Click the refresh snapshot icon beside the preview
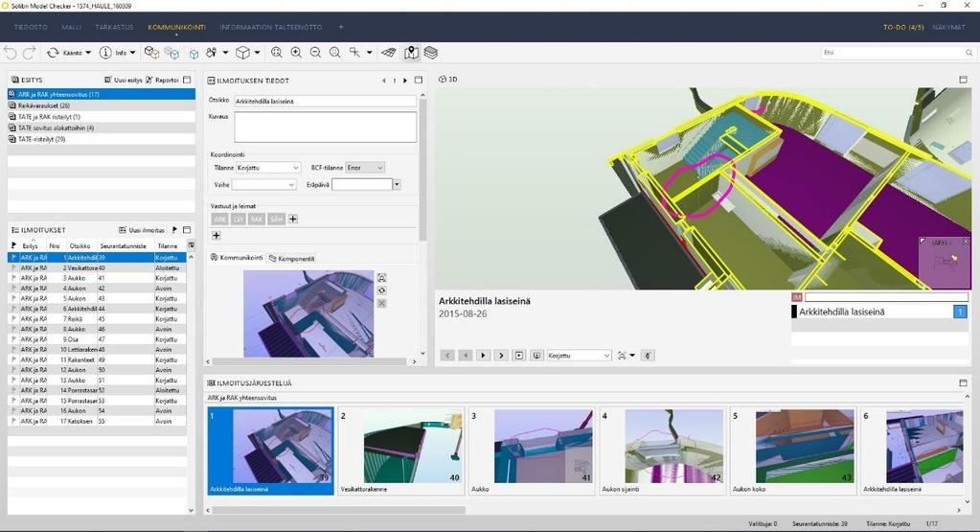 [x=382, y=290]
